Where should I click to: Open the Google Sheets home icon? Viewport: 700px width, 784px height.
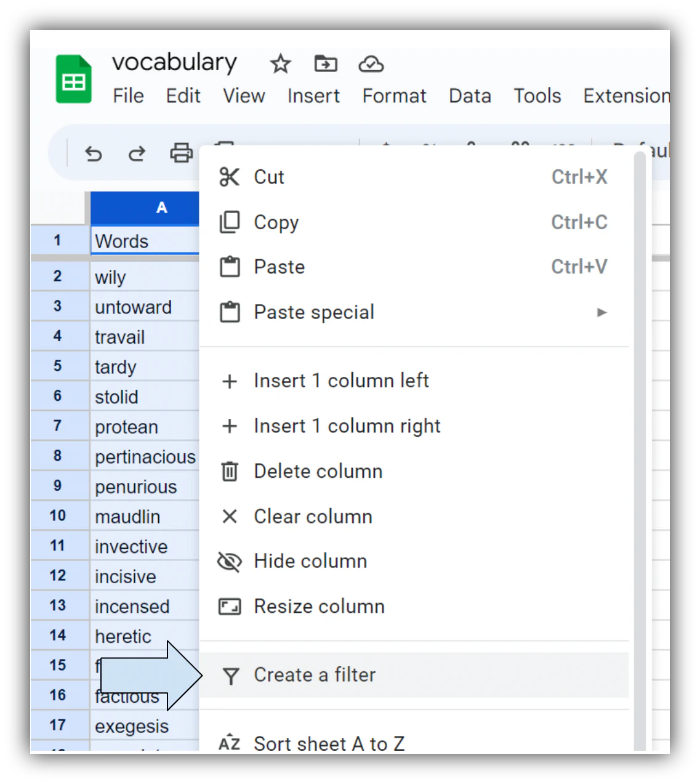pos(74,79)
